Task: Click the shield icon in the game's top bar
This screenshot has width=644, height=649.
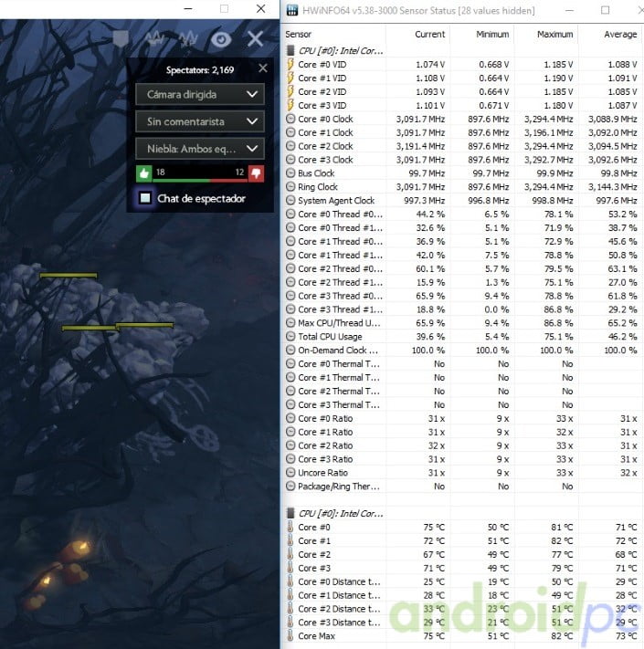Action: pos(121,39)
